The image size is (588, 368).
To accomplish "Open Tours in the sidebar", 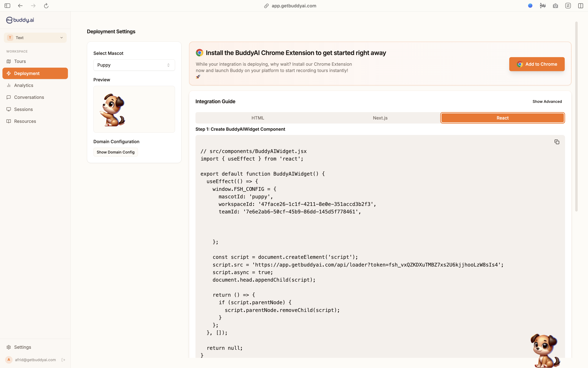I will tap(35, 61).
